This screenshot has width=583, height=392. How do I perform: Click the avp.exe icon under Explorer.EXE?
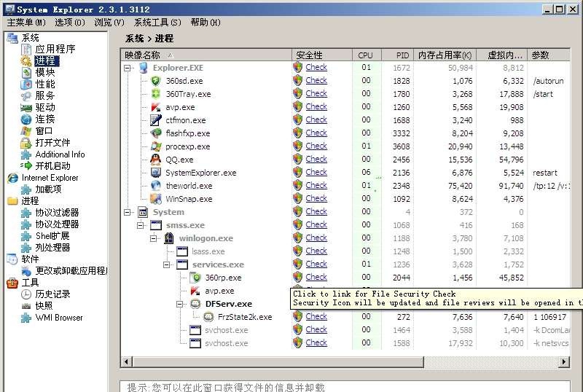point(155,107)
